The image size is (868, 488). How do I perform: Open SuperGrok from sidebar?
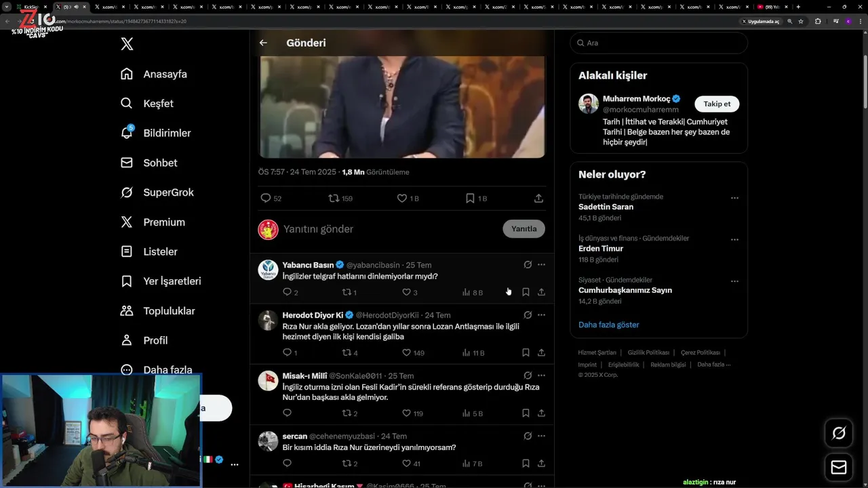[x=157, y=192]
